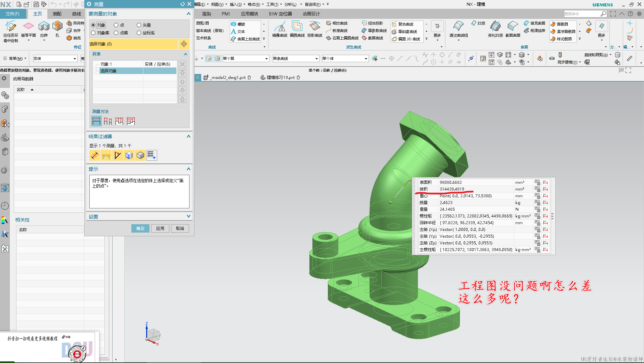Collapse the 要测量的对象 section
Viewport: 644px width, 363px height.
(x=188, y=14)
